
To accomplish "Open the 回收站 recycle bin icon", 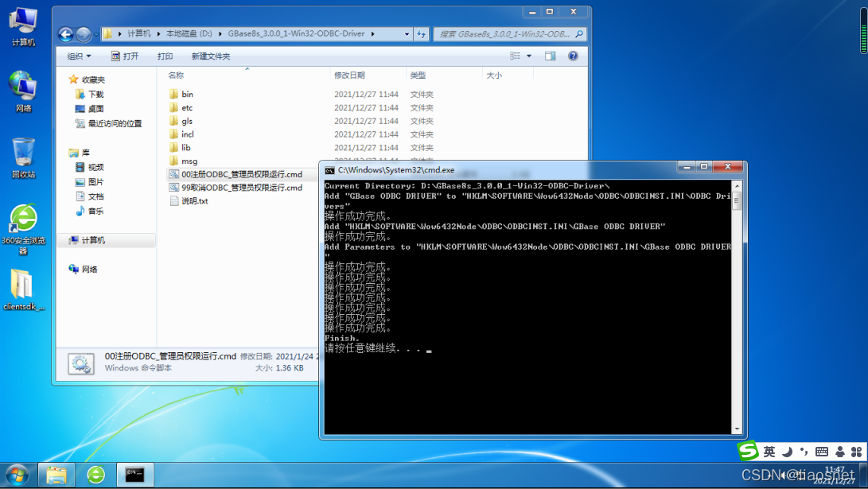I will click(x=23, y=157).
